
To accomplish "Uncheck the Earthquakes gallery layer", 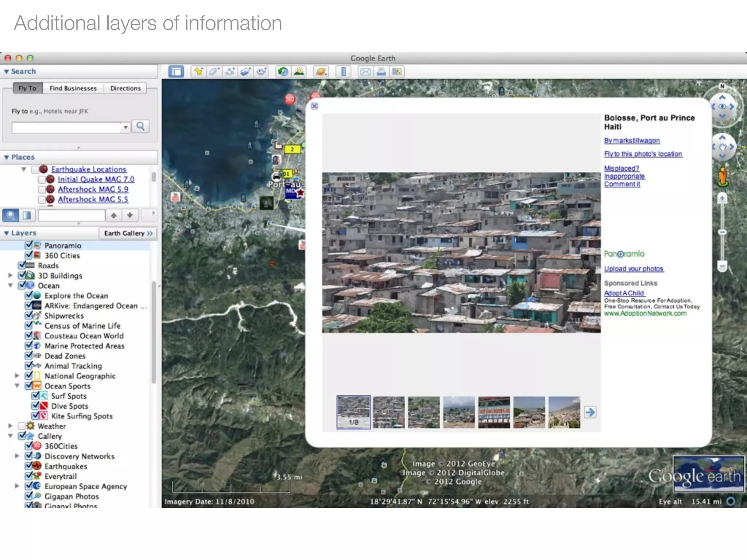I will 29,466.
